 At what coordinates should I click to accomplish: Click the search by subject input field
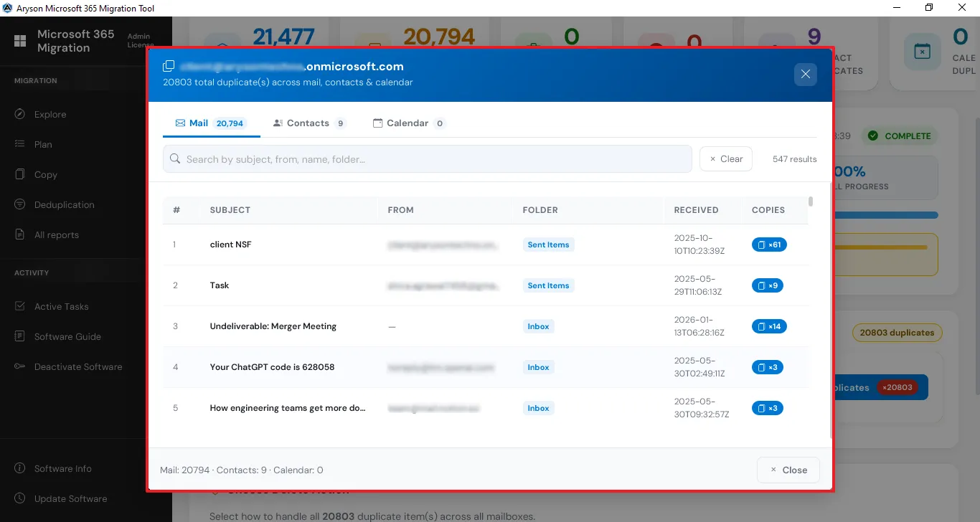pos(428,159)
